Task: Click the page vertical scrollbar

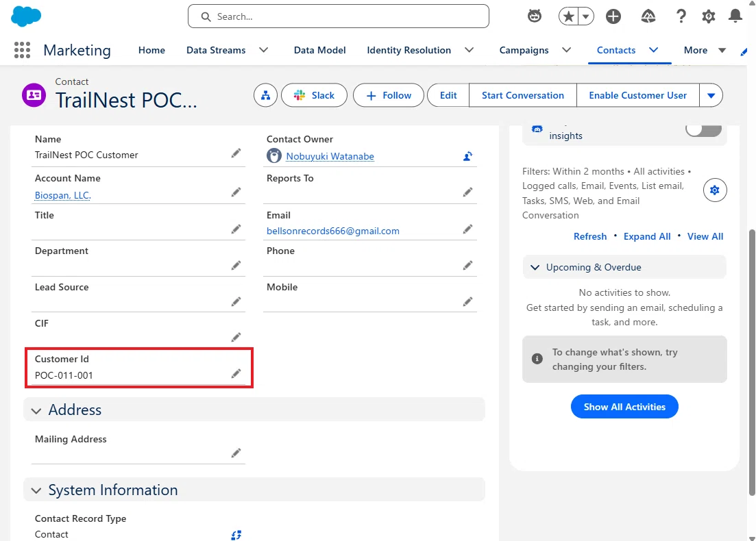Action: pyautogui.click(x=752, y=362)
